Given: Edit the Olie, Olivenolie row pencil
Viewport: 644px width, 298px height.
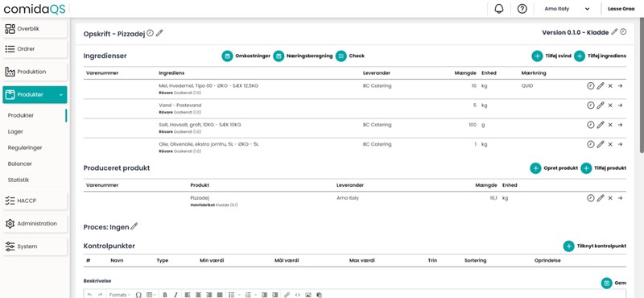Looking at the screenshot, I should (601, 144).
